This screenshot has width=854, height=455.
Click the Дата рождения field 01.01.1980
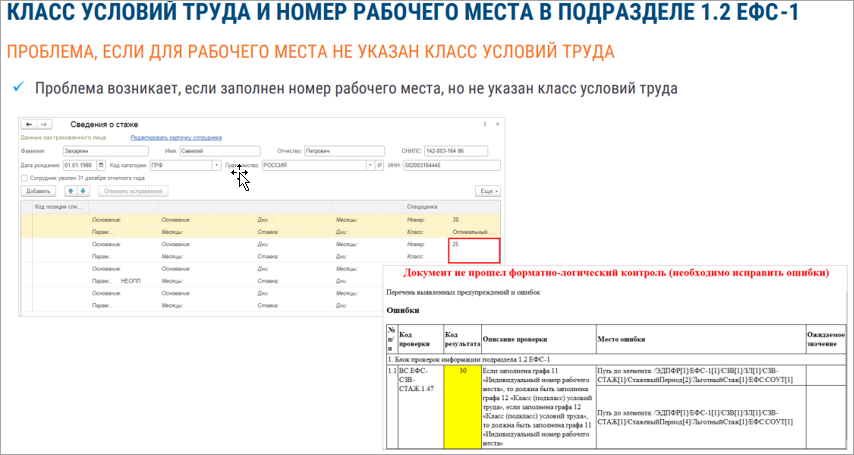coord(80,165)
